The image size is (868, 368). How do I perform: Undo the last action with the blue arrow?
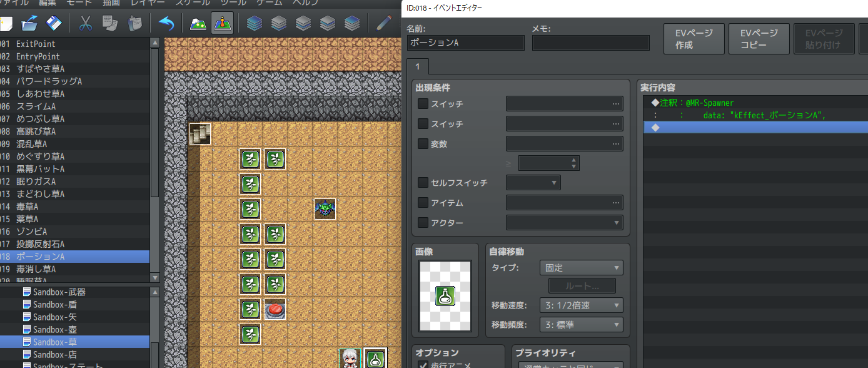(166, 23)
